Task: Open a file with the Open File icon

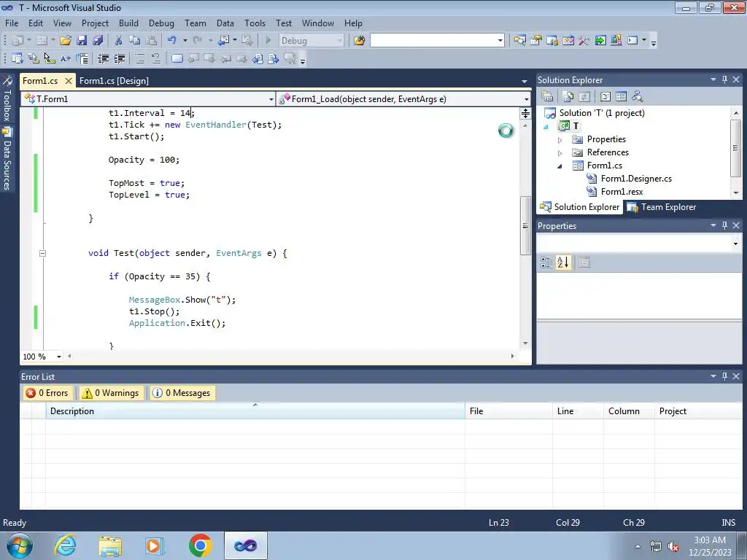Action: click(x=66, y=41)
